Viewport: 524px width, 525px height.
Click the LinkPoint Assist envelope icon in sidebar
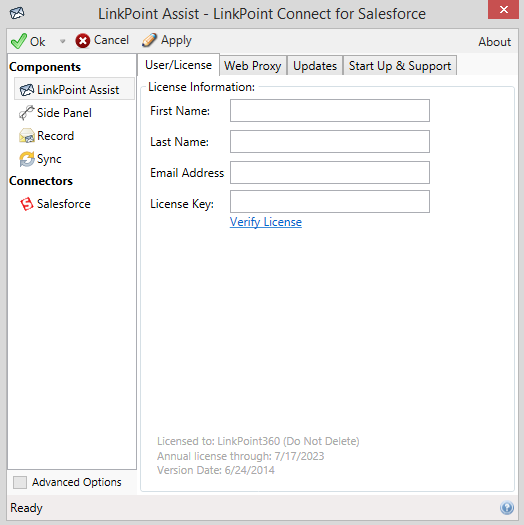[x=26, y=90]
